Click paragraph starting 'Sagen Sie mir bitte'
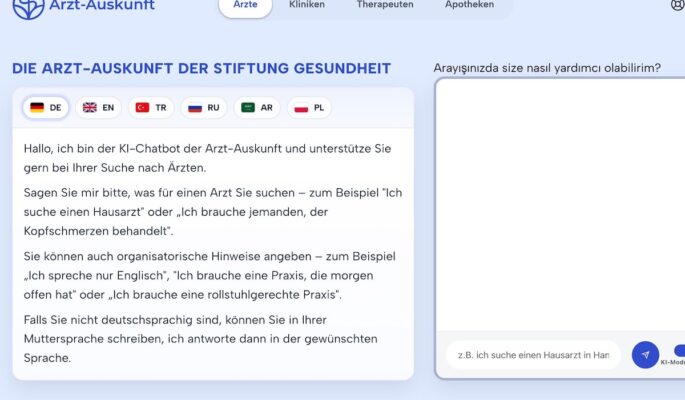 point(213,212)
